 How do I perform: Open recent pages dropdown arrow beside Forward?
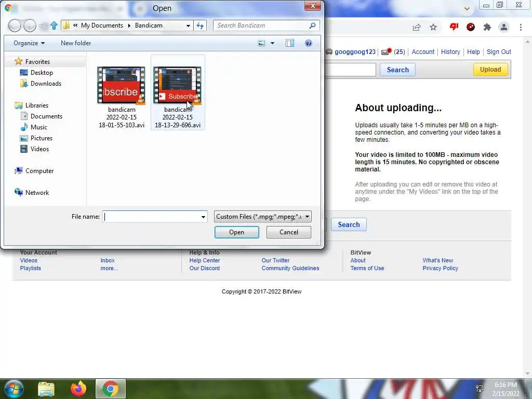(x=41, y=26)
